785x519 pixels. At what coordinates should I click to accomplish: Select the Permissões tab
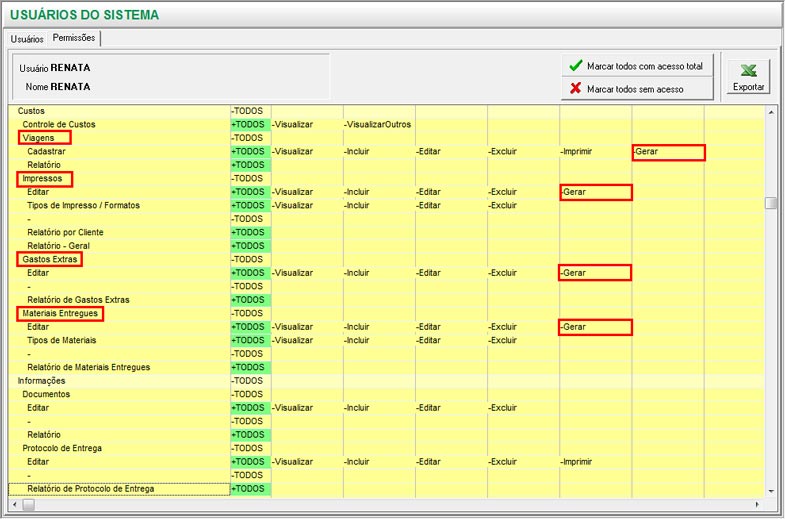point(74,38)
